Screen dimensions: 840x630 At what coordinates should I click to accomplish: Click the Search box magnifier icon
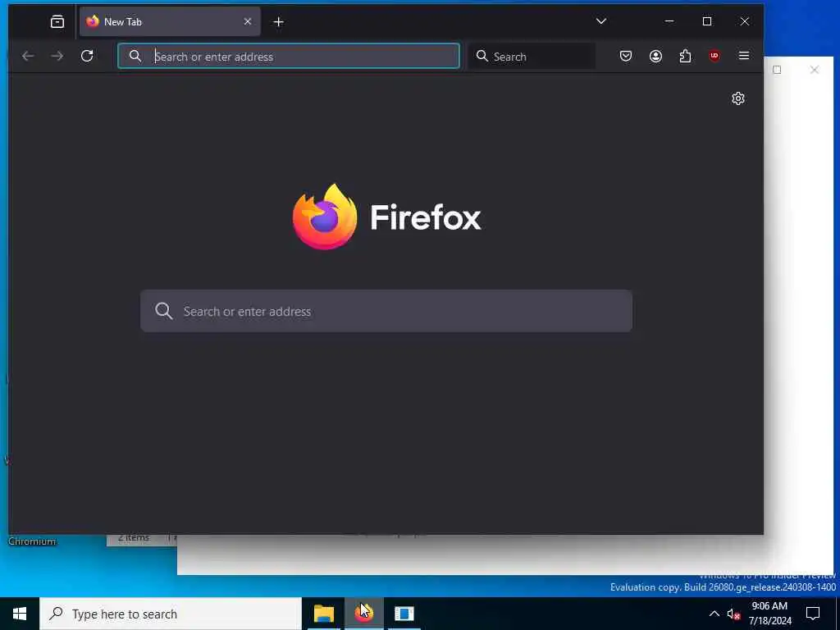(x=482, y=56)
